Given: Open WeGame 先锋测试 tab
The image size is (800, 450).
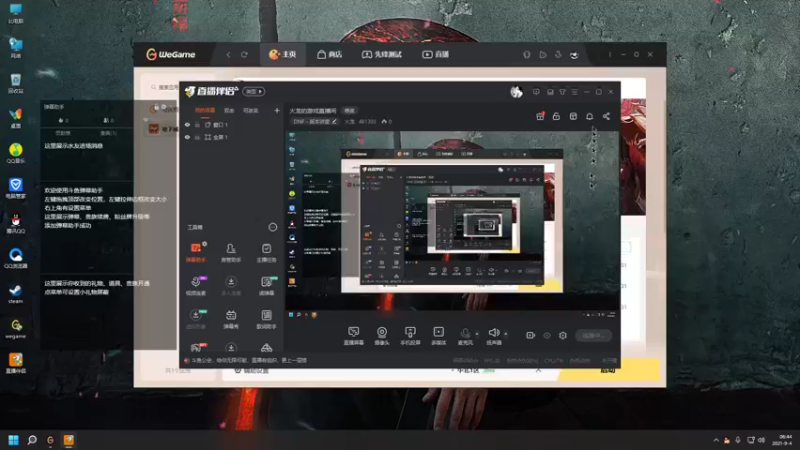Looking at the screenshot, I should [x=382, y=55].
